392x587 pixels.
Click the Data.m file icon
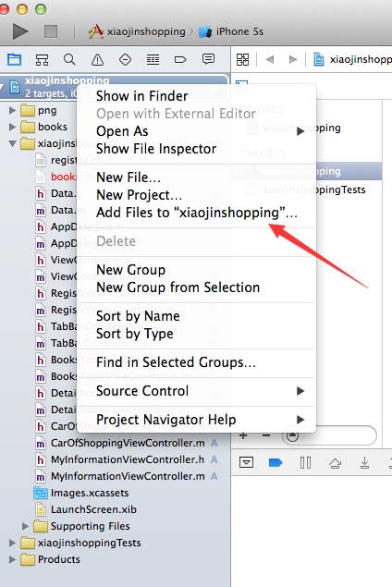(41, 211)
